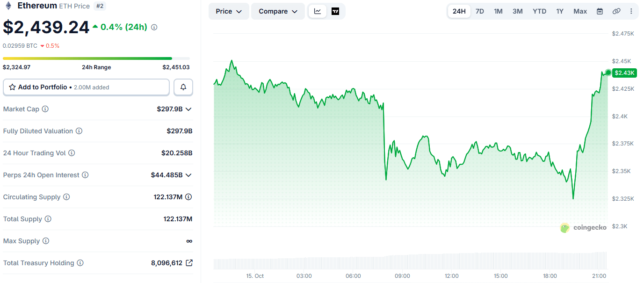
Task: Select the 1M time range tab
Action: 499,11
